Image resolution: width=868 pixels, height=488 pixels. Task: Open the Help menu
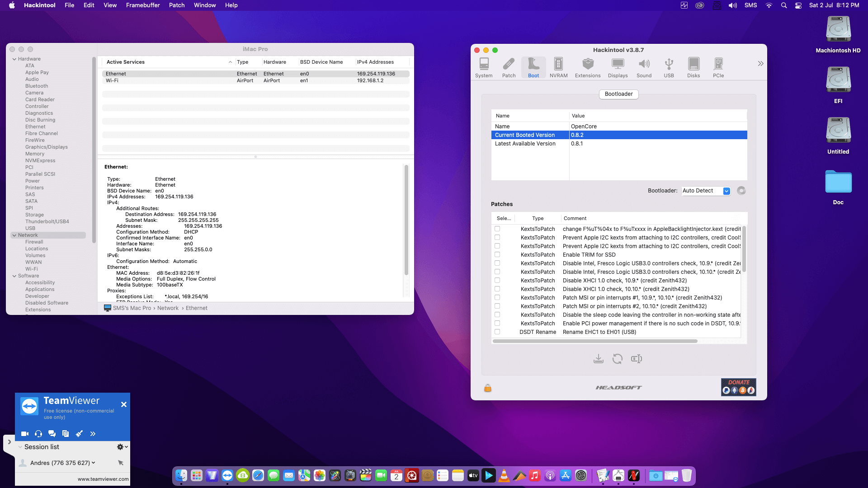(x=231, y=5)
